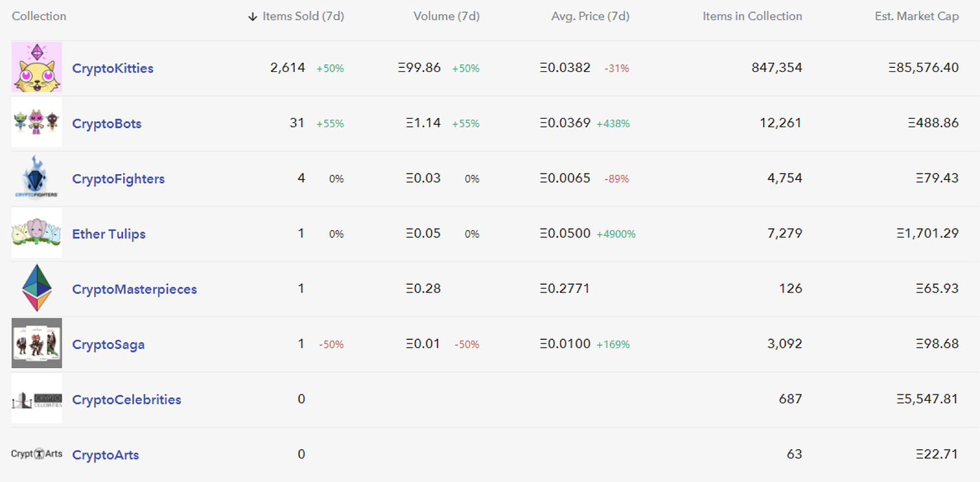The width and height of the screenshot is (980, 482).
Task: Open the CryptoFighters blue flame logo
Action: pyautogui.click(x=36, y=178)
